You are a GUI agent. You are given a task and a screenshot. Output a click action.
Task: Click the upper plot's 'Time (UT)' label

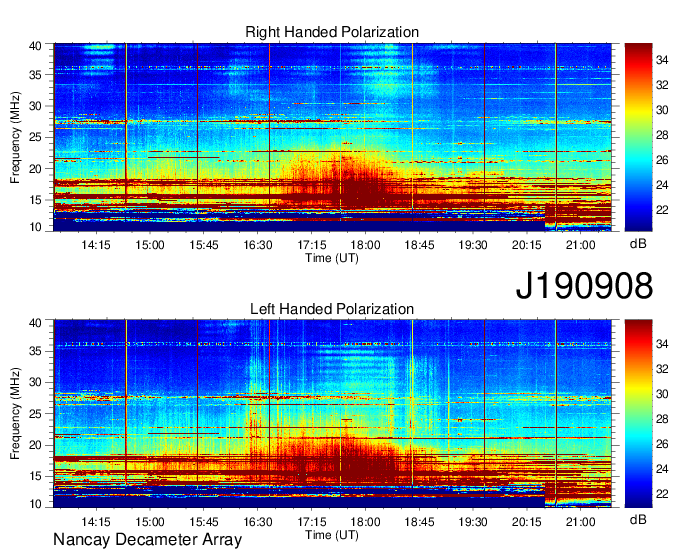click(332, 258)
